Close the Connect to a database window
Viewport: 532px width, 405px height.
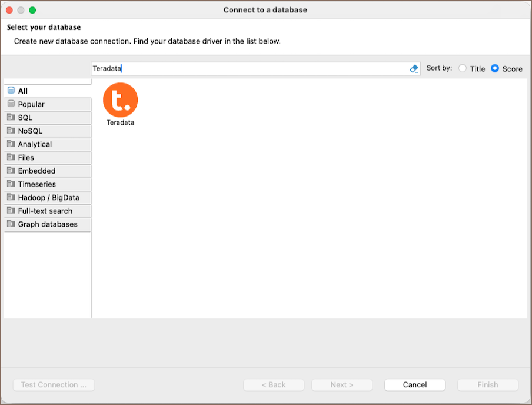pos(10,10)
